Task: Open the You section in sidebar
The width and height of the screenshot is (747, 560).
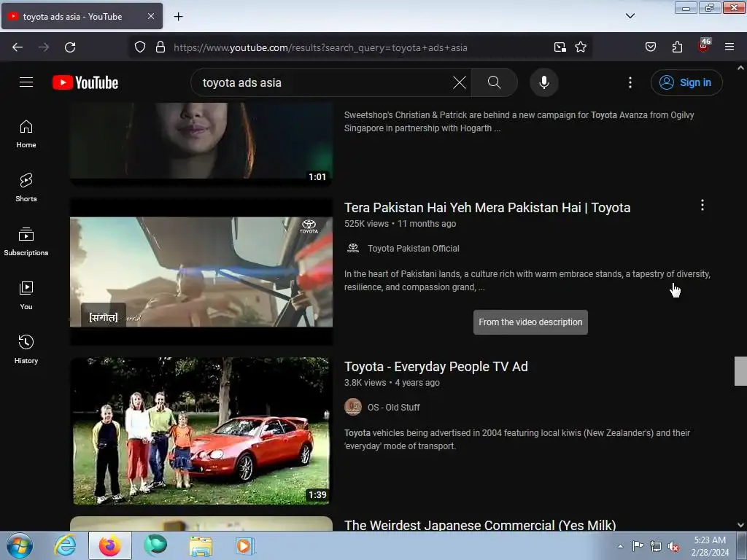Action: point(26,296)
